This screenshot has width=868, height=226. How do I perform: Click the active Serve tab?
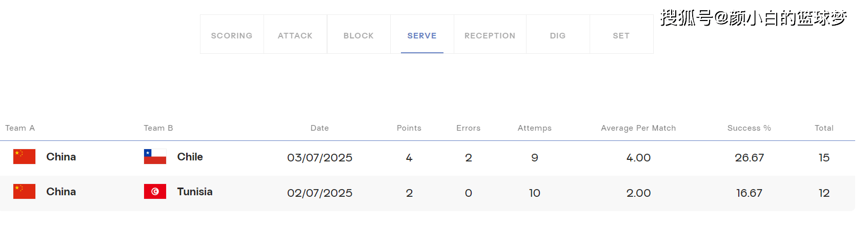click(x=422, y=35)
